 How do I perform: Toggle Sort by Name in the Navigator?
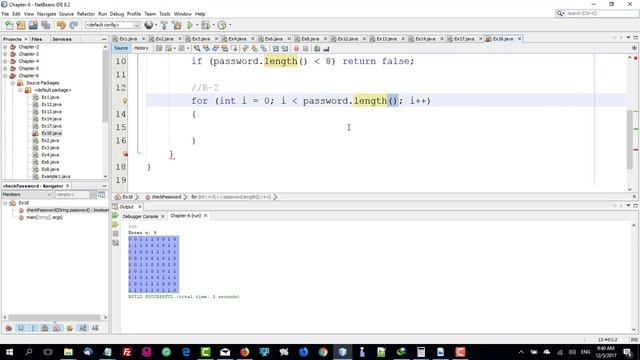pos(83,328)
